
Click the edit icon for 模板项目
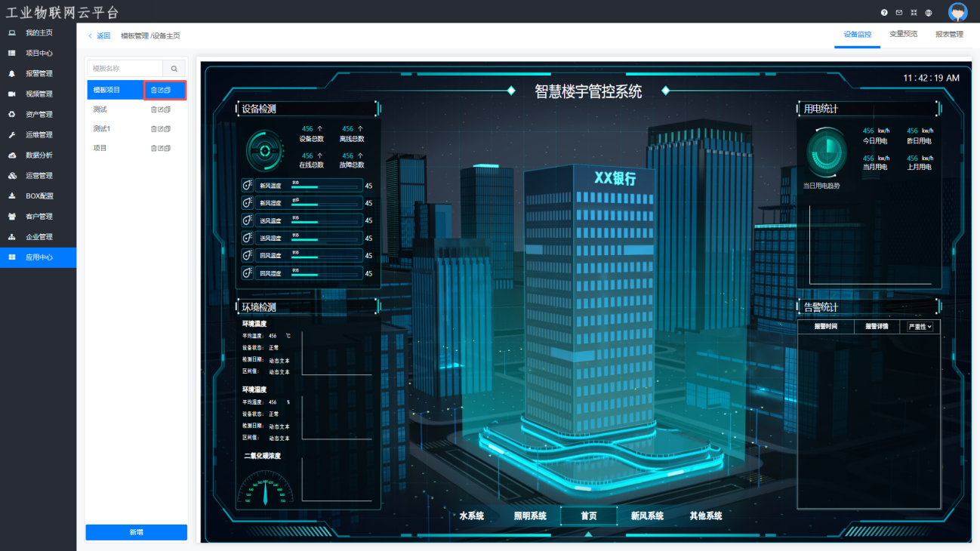point(160,90)
